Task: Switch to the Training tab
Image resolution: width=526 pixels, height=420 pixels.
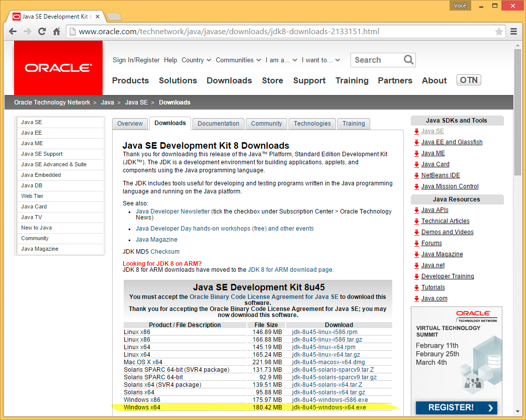Action: point(354,124)
